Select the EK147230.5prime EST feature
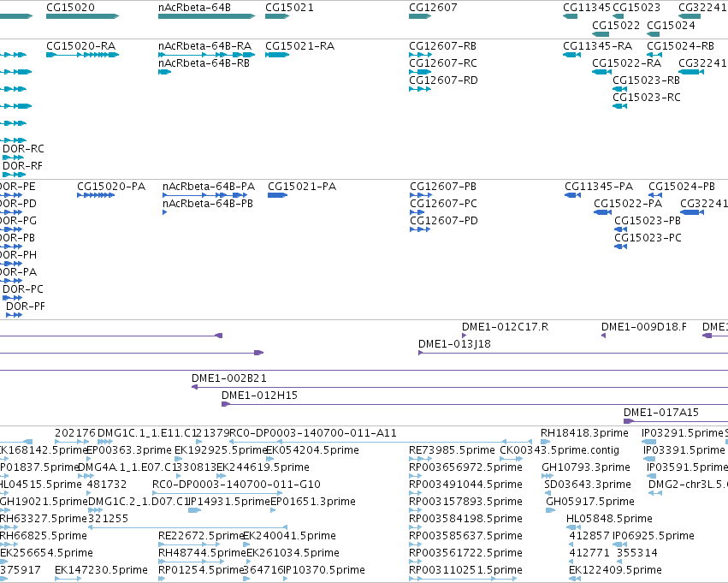Viewport: 728px width, 583px height. 68,579
